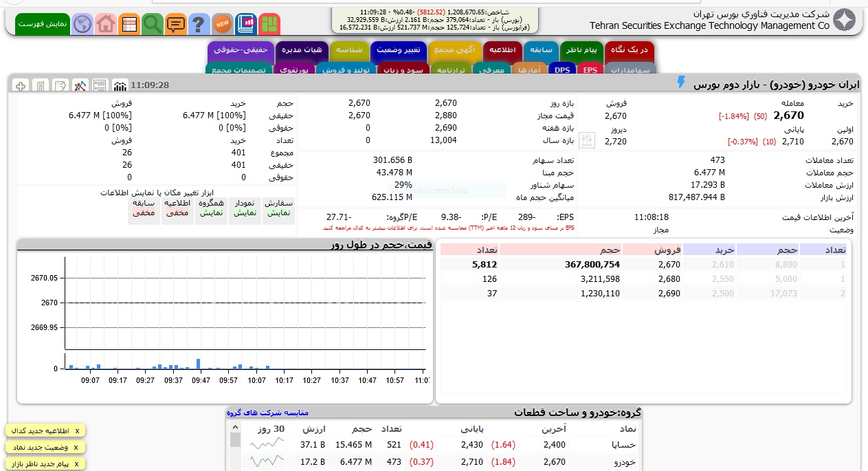Switch to the هیات مدیره tab
The height and width of the screenshot is (471, 868).
point(302,52)
